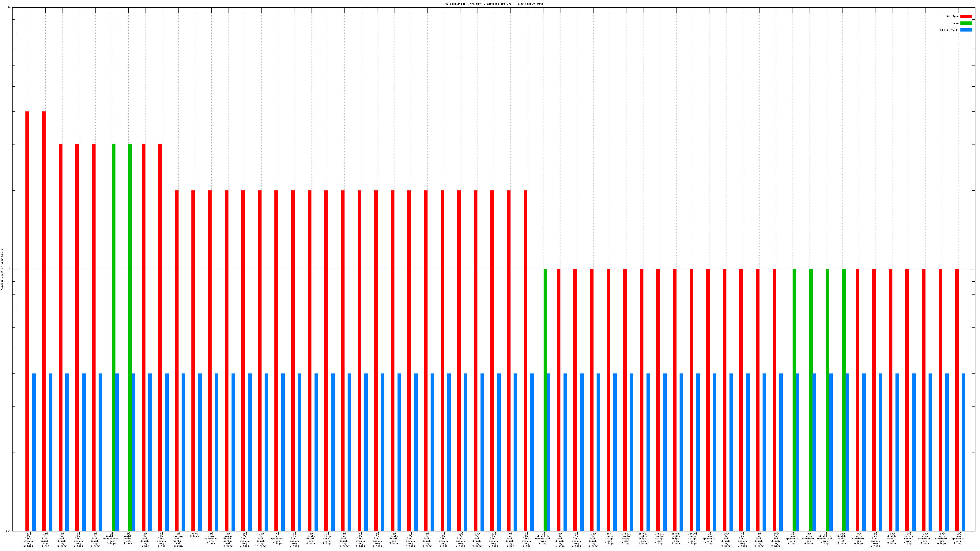Click the 36409@ iadb.isipp.com axis label
The image size is (980, 551).
pos(692,538)
